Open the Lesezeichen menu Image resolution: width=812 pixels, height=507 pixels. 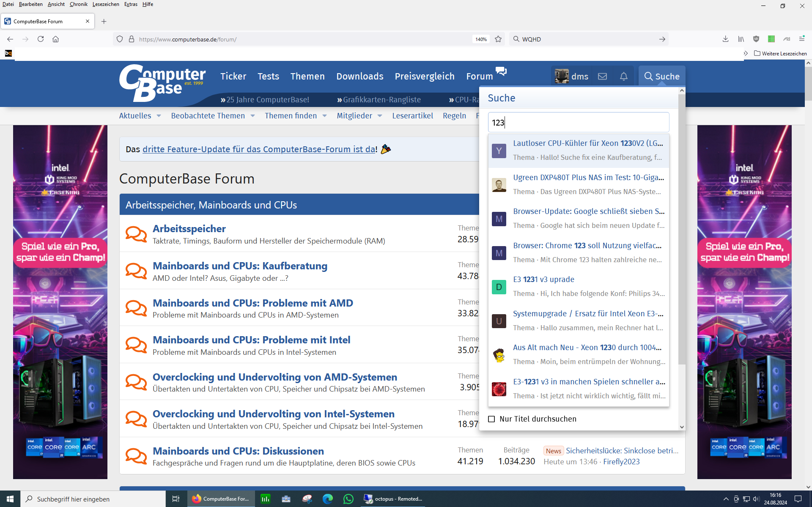106,4
